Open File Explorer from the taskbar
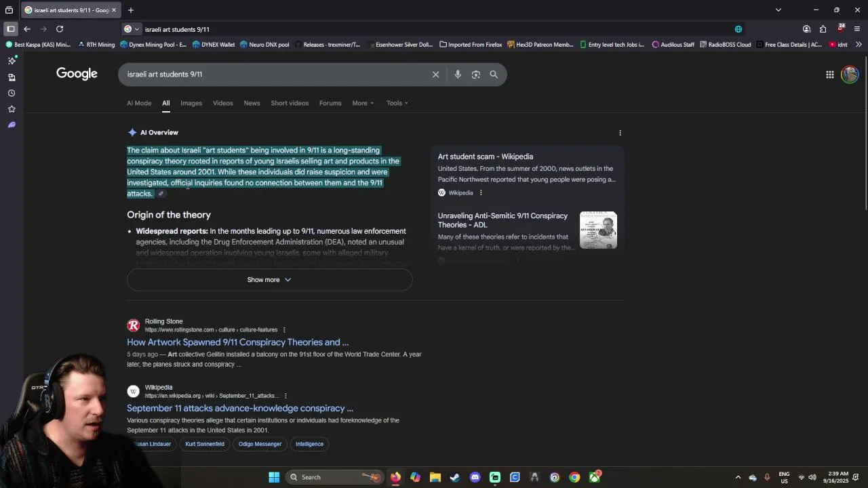The height and width of the screenshot is (488, 868). [435, 477]
